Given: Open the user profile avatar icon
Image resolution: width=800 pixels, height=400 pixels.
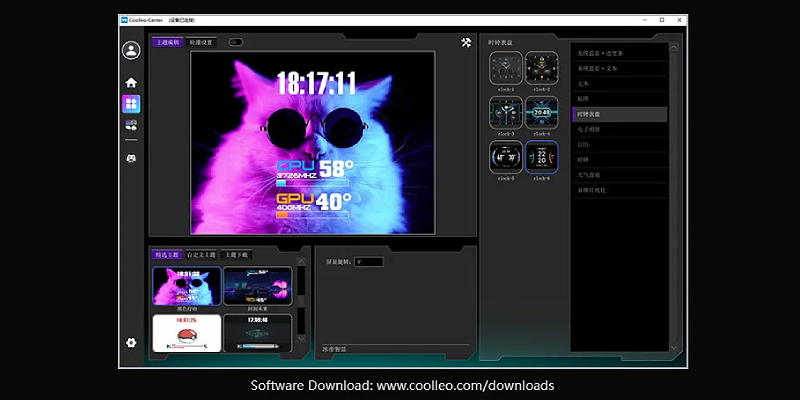Looking at the screenshot, I should tap(131, 51).
